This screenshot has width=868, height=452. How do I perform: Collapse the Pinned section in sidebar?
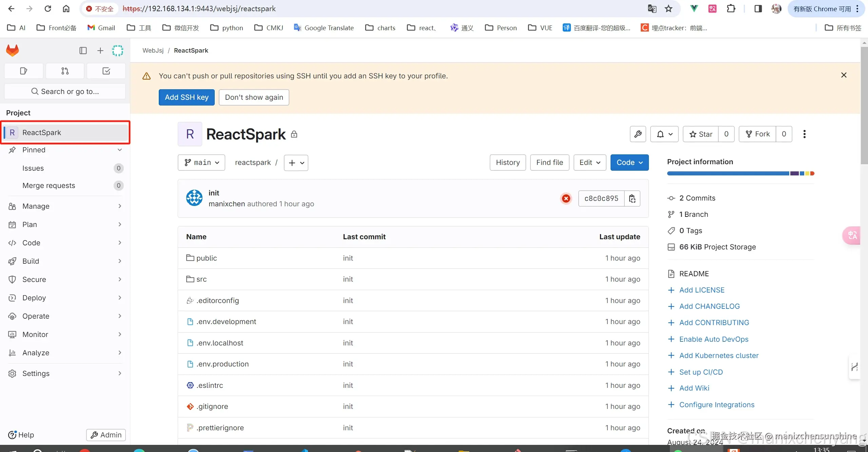pyautogui.click(x=119, y=150)
